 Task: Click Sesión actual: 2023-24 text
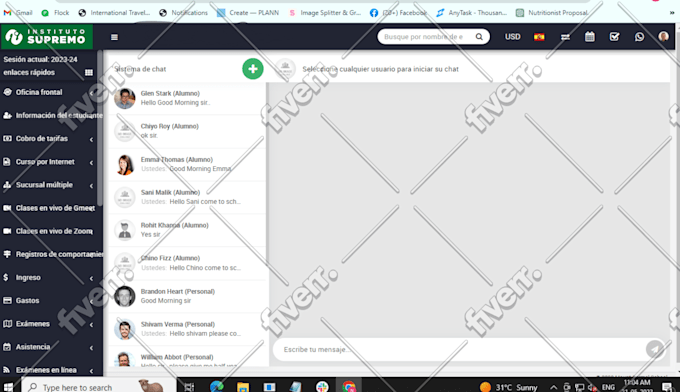[x=40, y=59]
